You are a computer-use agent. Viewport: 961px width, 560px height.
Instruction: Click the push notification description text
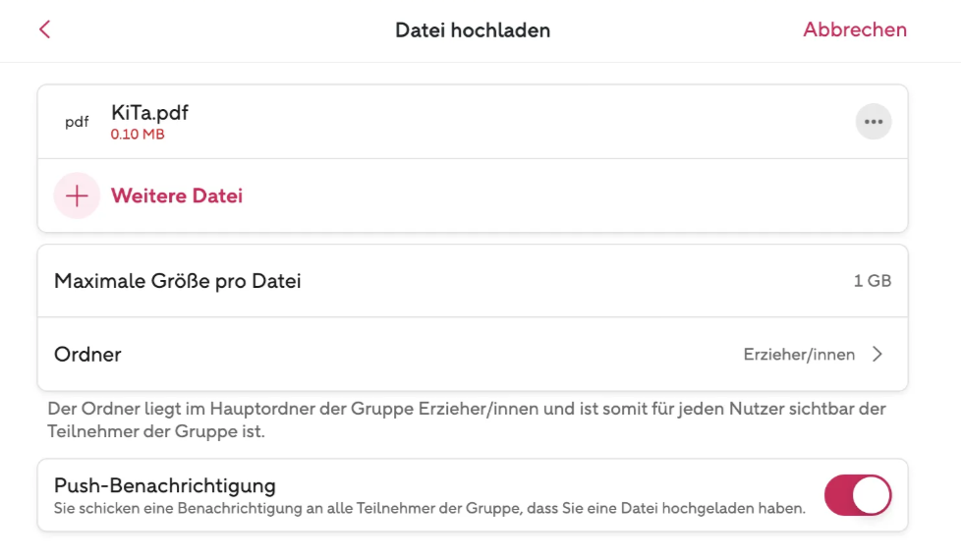pos(429,509)
